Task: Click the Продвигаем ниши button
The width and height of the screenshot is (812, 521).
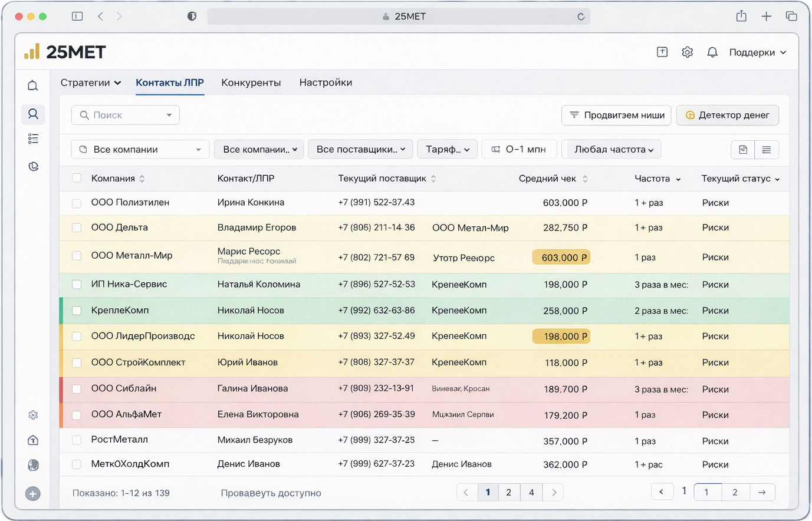Action: pos(616,115)
